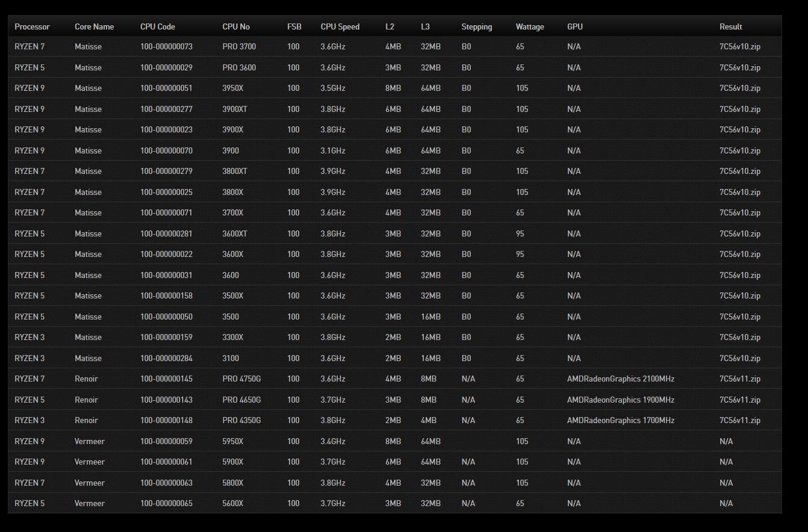Select CPU code 100-000000025
The image size is (808, 532).
click(166, 192)
